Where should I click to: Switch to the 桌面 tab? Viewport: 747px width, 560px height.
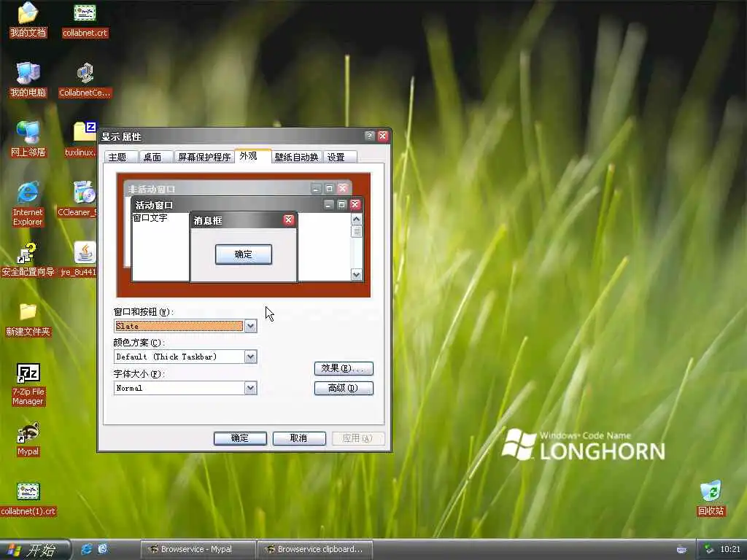(156, 157)
